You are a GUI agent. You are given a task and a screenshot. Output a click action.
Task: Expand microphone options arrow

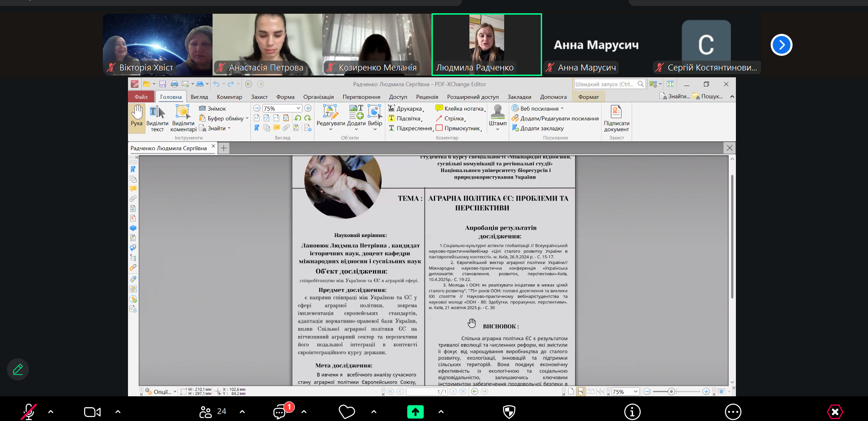pos(51,412)
